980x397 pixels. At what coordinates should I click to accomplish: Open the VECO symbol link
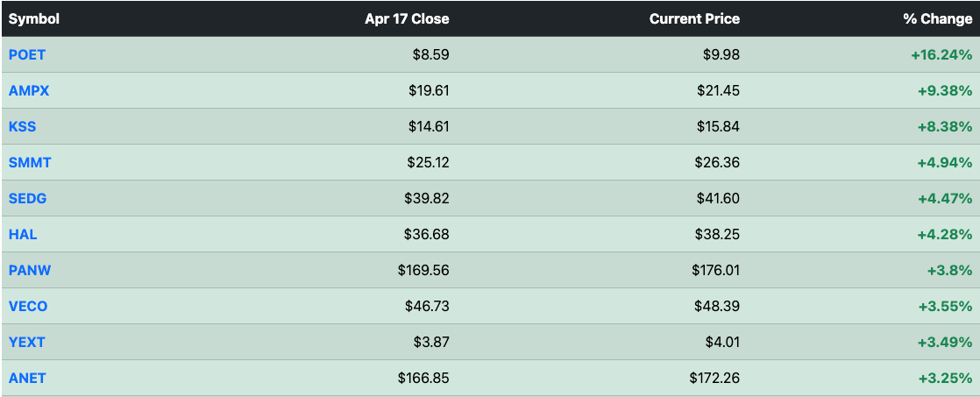point(28,307)
